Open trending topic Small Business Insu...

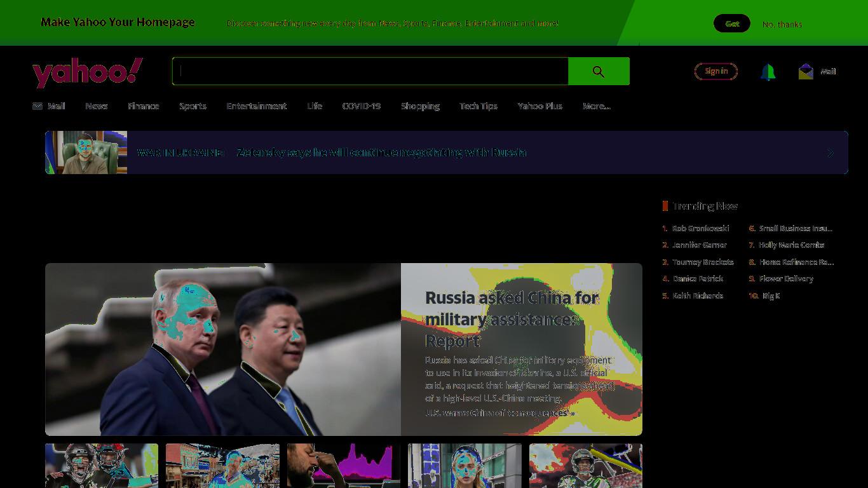point(796,228)
